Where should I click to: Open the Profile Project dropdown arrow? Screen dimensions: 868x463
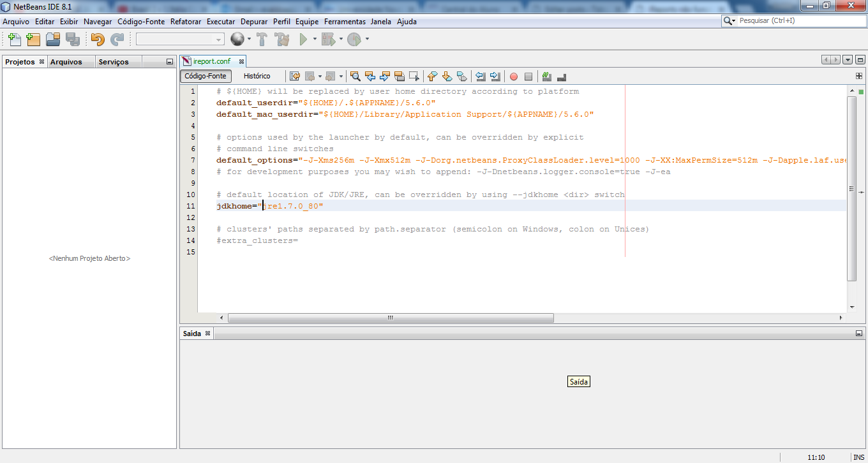[x=367, y=40]
